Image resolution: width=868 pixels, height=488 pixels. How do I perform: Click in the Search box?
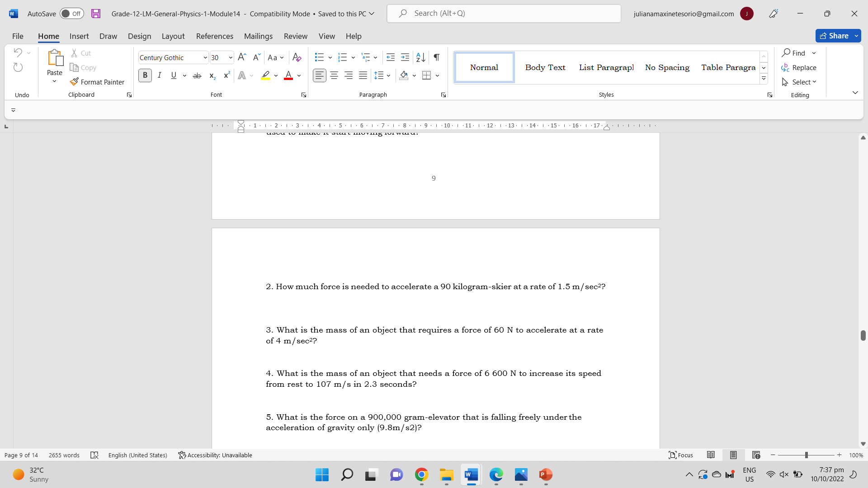(504, 14)
